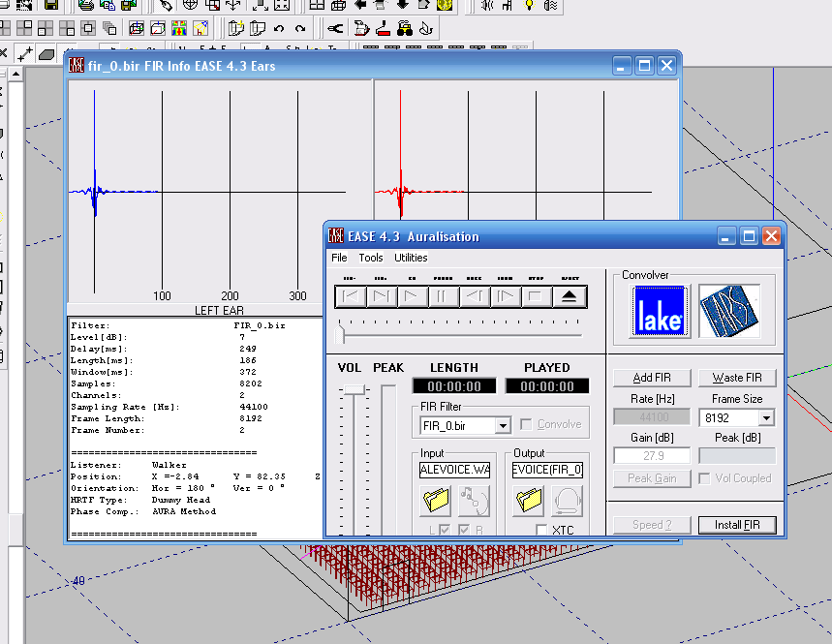
Task: Click the Peak Gain button
Action: click(x=652, y=478)
